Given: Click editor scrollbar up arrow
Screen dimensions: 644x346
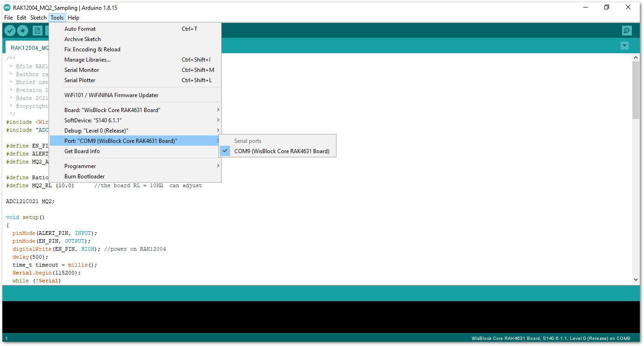Looking at the screenshot, I should coord(636,57).
